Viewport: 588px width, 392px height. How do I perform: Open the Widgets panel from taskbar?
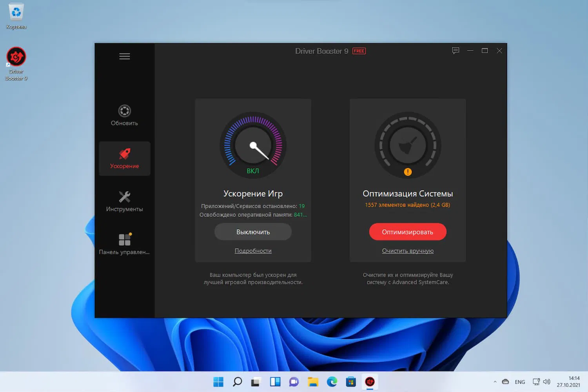[x=275, y=382]
